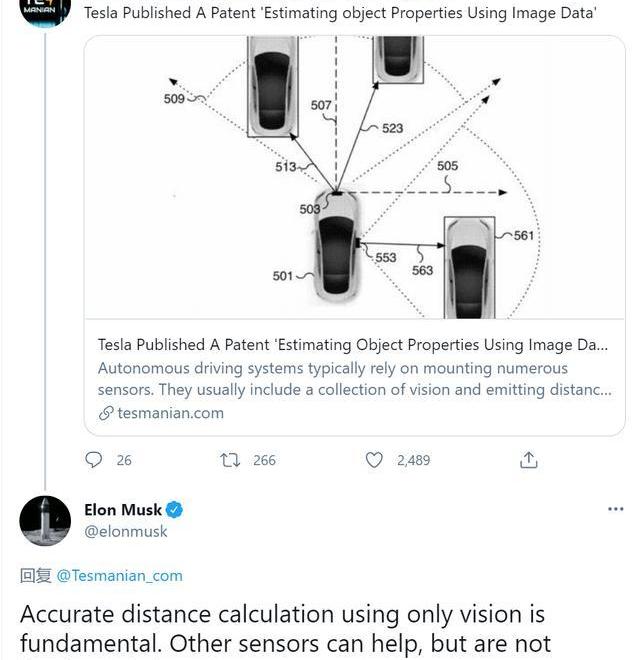Click the retweet arrows icon

230,460
